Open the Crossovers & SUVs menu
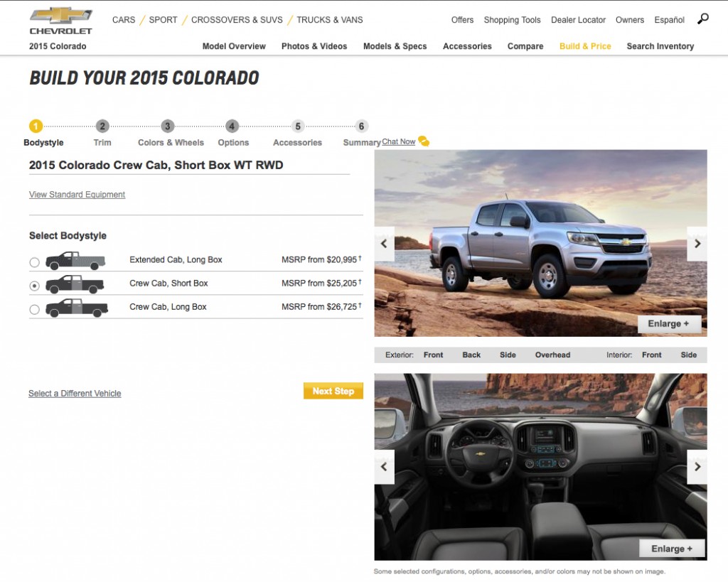 pyautogui.click(x=237, y=20)
